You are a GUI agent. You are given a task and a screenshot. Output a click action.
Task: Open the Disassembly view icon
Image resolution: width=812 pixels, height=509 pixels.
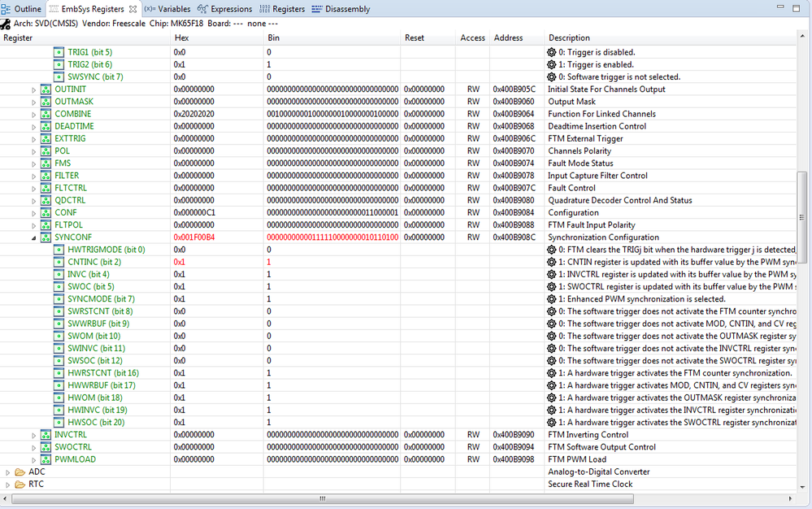315,9
